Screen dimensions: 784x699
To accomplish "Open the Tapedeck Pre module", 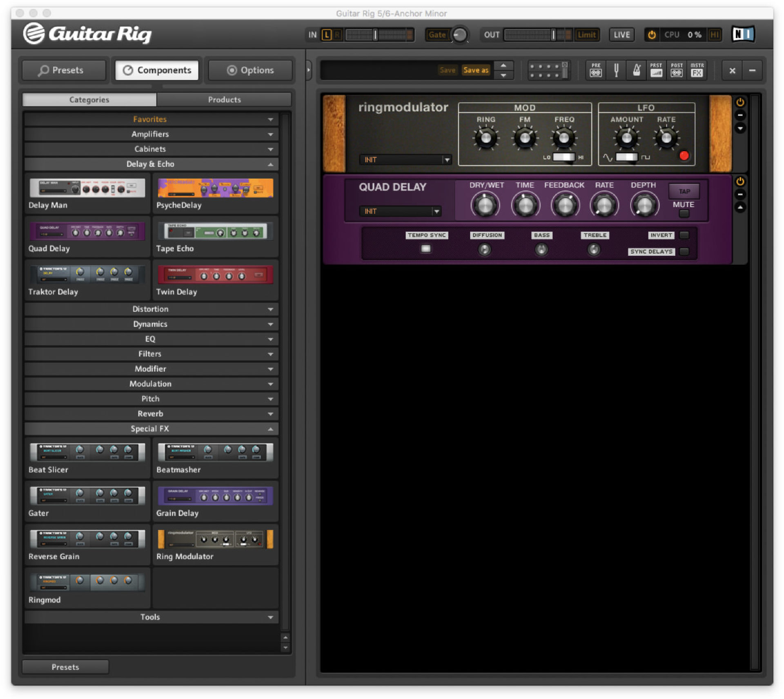I will [x=596, y=70].
